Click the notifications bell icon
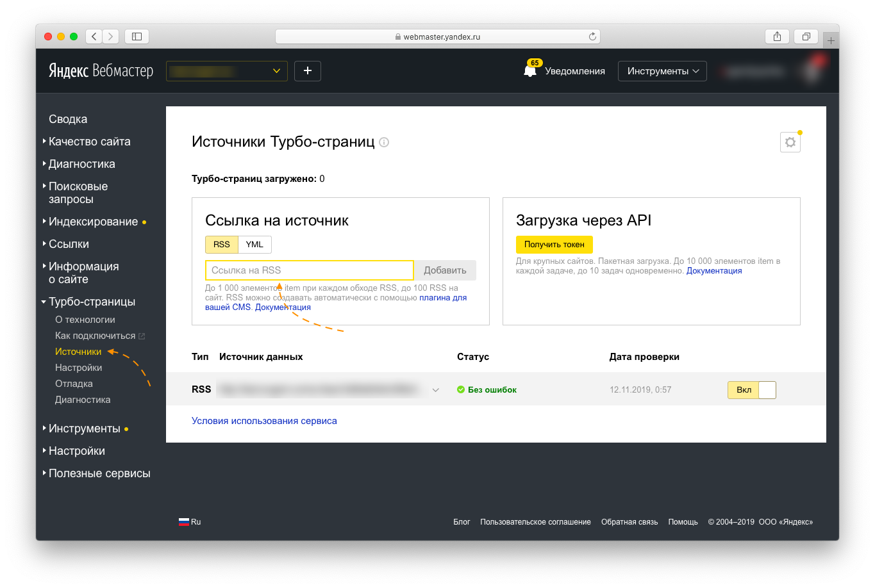This screenshot has height=588, width=875. click(x=529, y=71)
